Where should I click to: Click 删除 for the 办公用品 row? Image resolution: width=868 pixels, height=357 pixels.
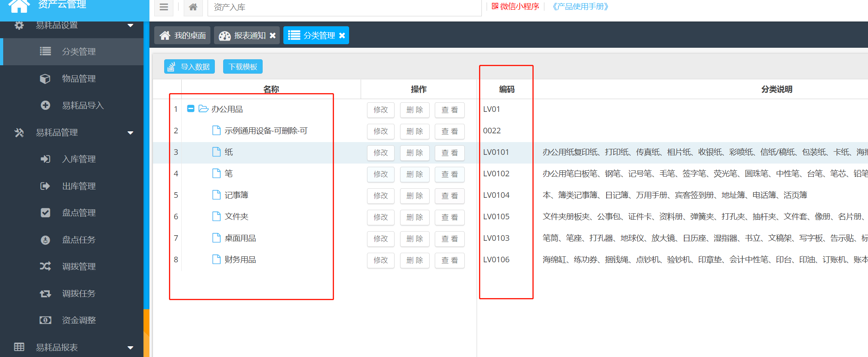[x=414, y=110]
